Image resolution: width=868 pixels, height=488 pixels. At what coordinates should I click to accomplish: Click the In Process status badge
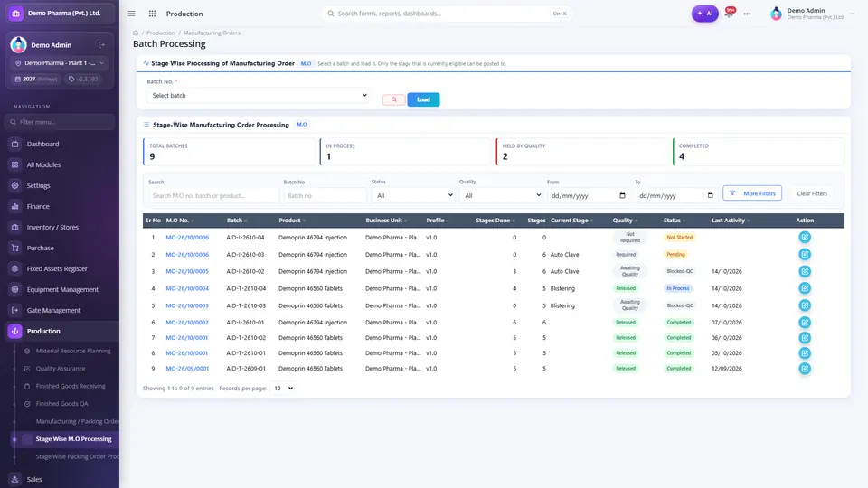(x=677, y=288)
